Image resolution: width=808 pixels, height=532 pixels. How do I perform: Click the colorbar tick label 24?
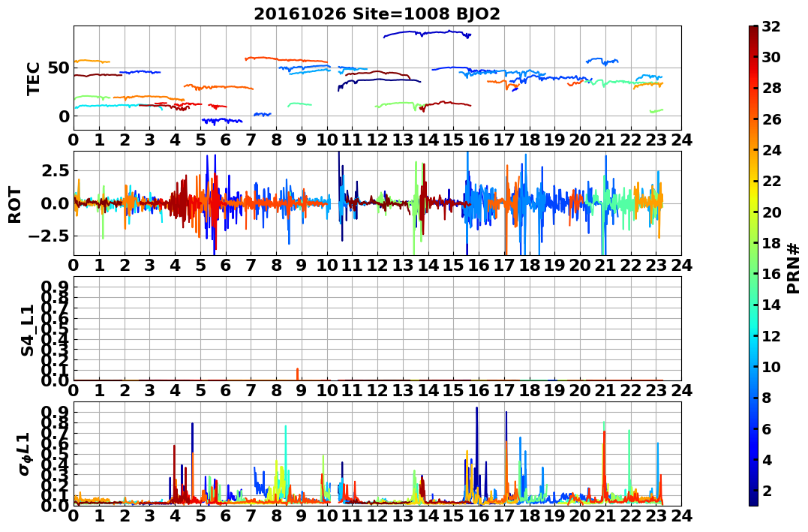tap(771, 150)
